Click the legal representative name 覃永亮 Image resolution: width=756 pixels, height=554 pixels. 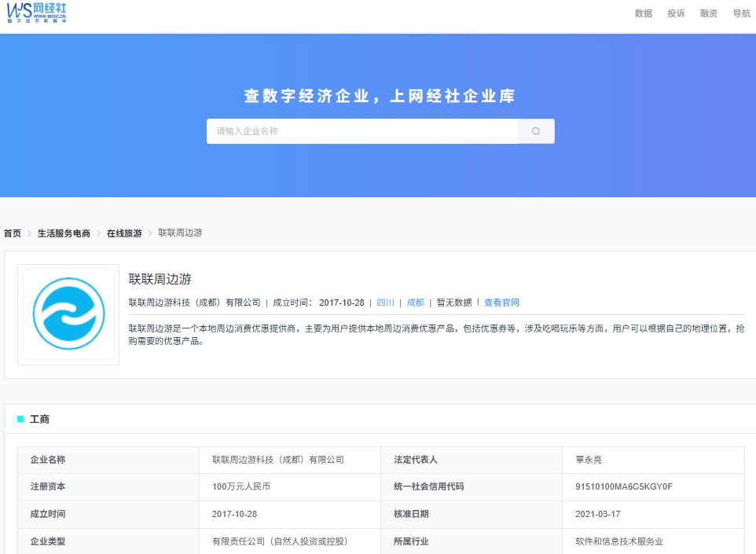(x=589, y=460)
